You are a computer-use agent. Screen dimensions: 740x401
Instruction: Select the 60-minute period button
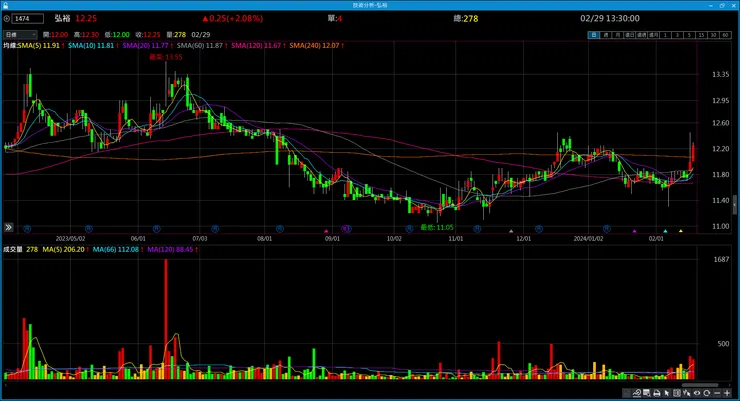725,35
